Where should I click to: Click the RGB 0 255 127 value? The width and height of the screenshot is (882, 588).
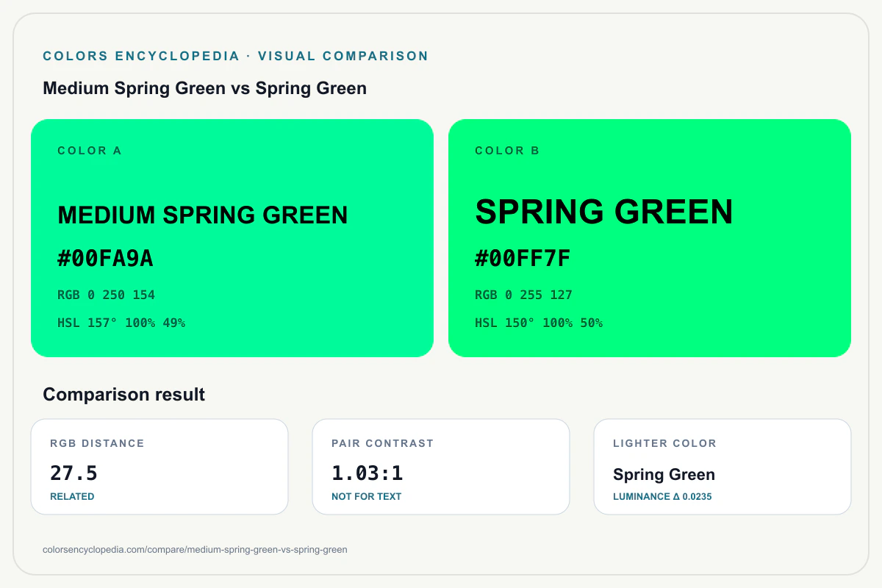click(x=524, y=295)
